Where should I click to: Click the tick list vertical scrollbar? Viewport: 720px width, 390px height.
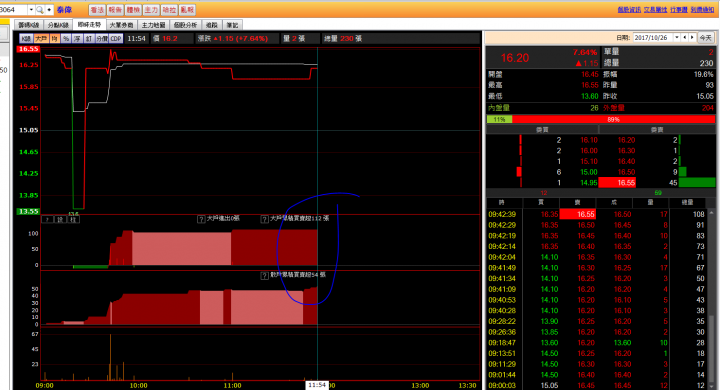click(x=711, y=299)
